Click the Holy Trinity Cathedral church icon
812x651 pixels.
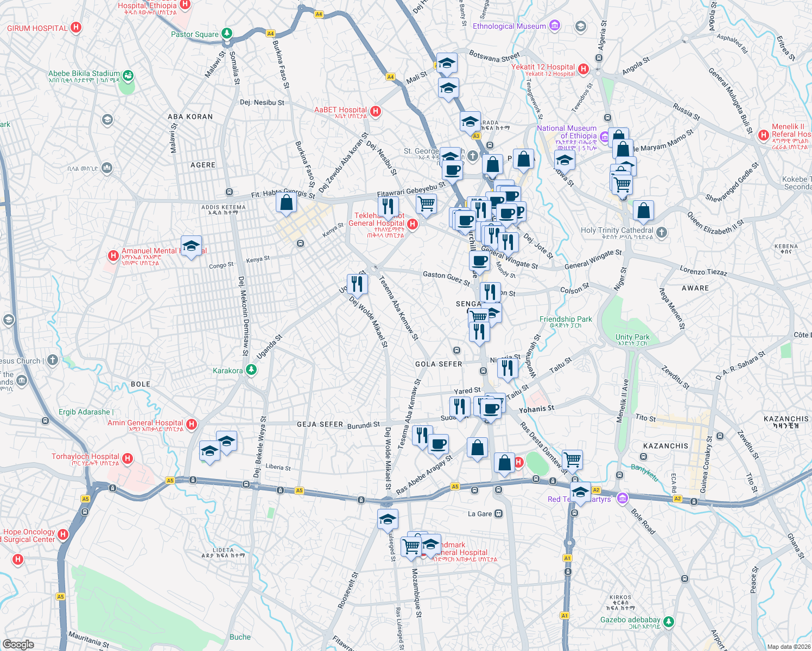click(x=661, y=233)
